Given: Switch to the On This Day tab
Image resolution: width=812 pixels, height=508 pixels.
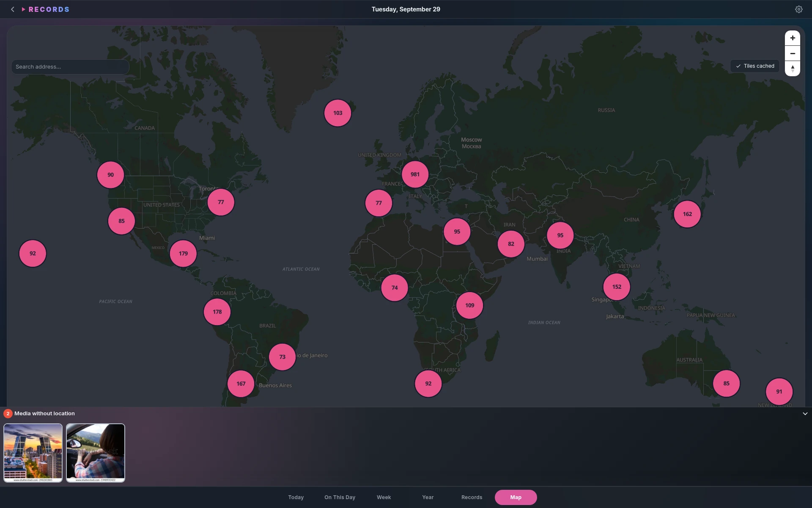Looking at the screenshot, I should click(340, 497).
